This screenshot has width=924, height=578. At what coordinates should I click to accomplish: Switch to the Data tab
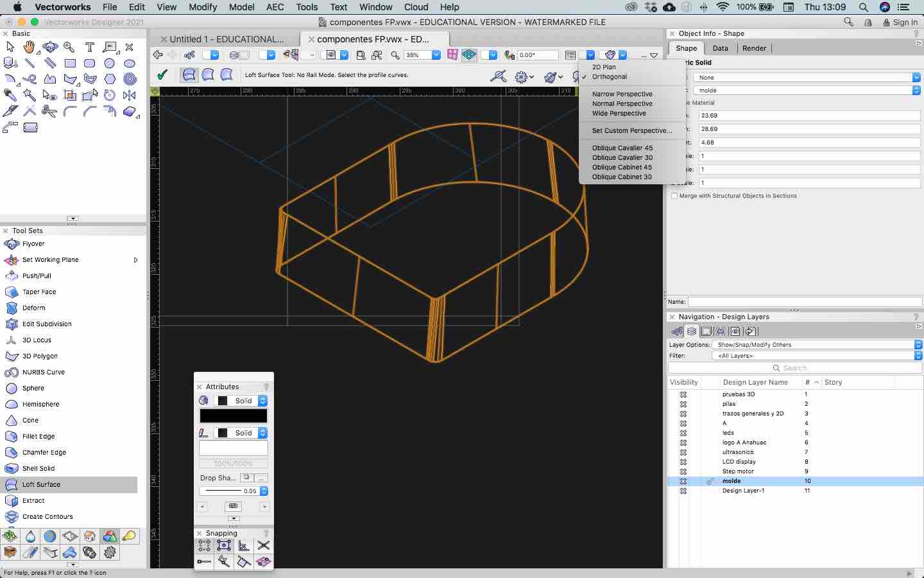click(720, 48)
